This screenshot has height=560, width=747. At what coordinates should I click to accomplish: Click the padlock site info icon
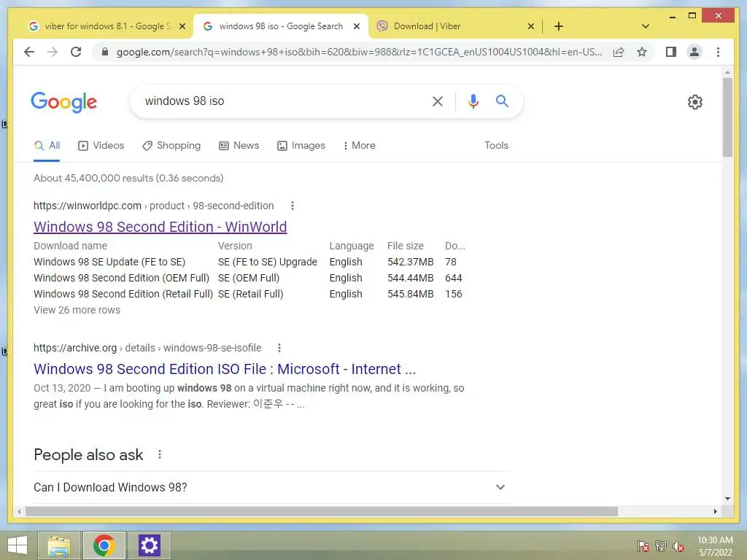tap(105, 52)
